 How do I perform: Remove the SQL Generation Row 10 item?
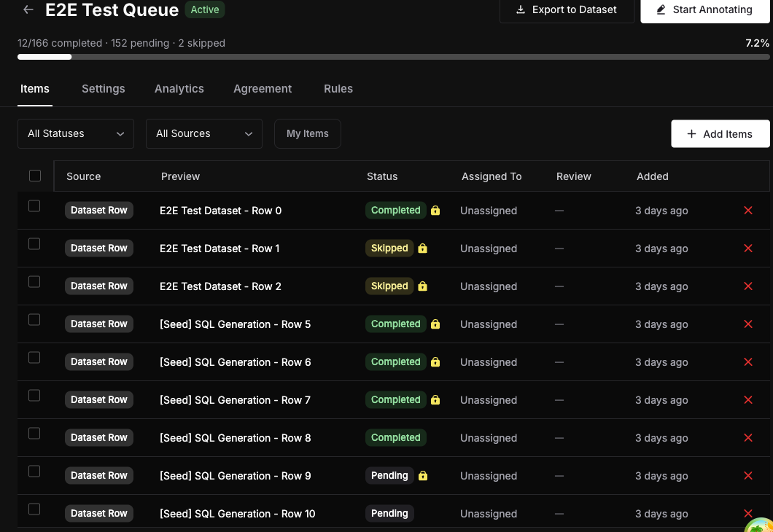748,513
